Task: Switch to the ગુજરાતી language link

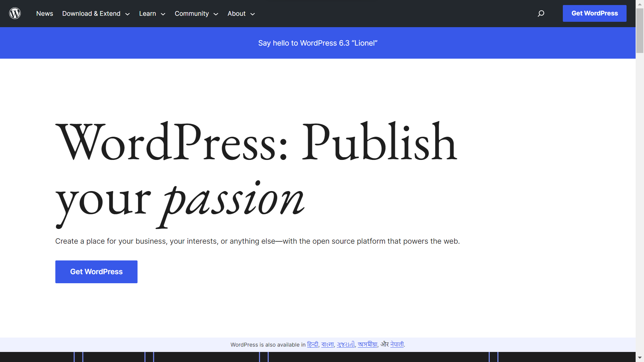Action: 345,345
